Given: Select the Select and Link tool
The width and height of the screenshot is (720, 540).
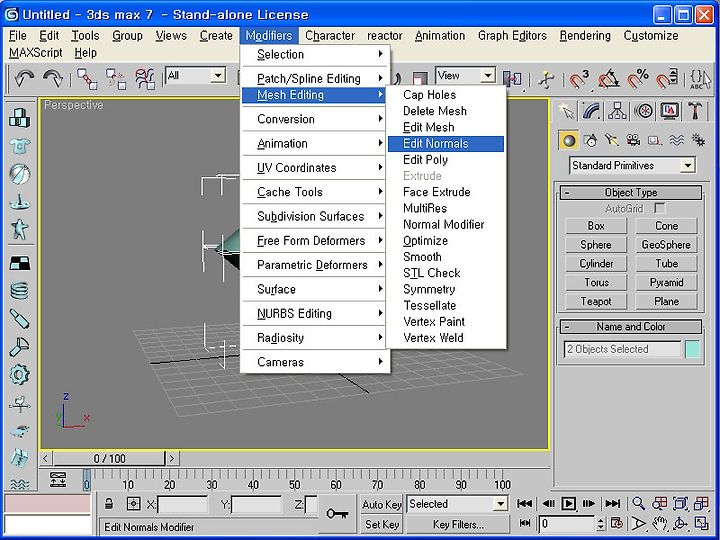Looking at the screenshot, I should tap(87, 79).
